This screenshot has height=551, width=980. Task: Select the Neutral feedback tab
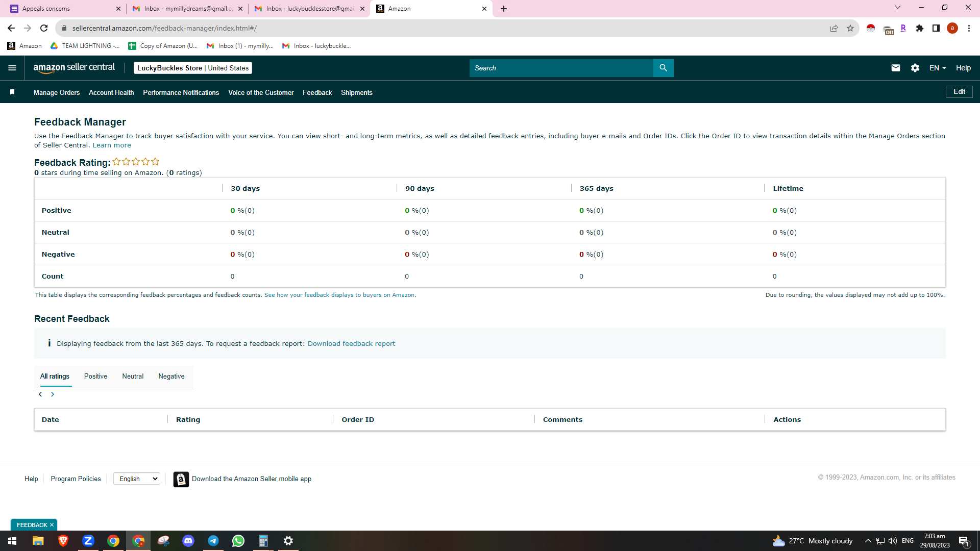coord(133,377)
